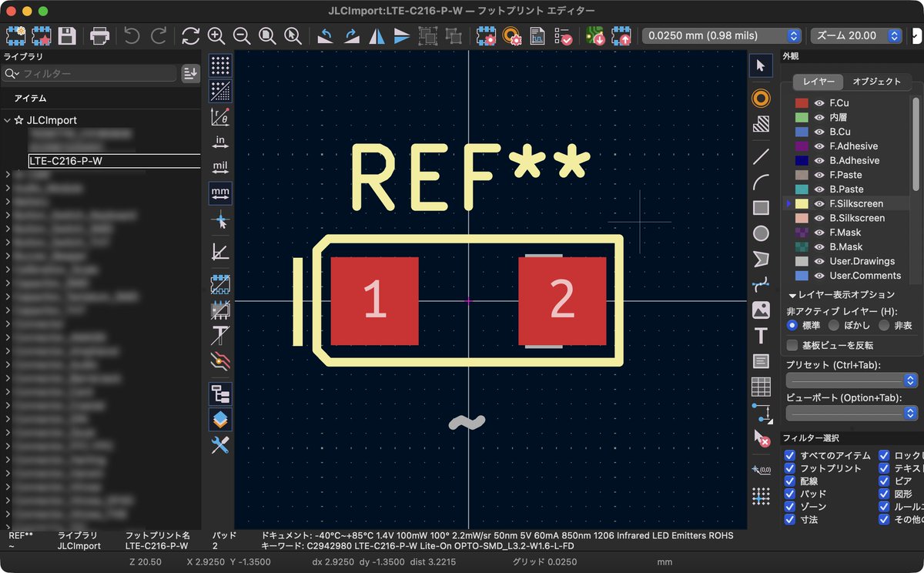
Task: Select the draw circle tool
Action: 761,233
